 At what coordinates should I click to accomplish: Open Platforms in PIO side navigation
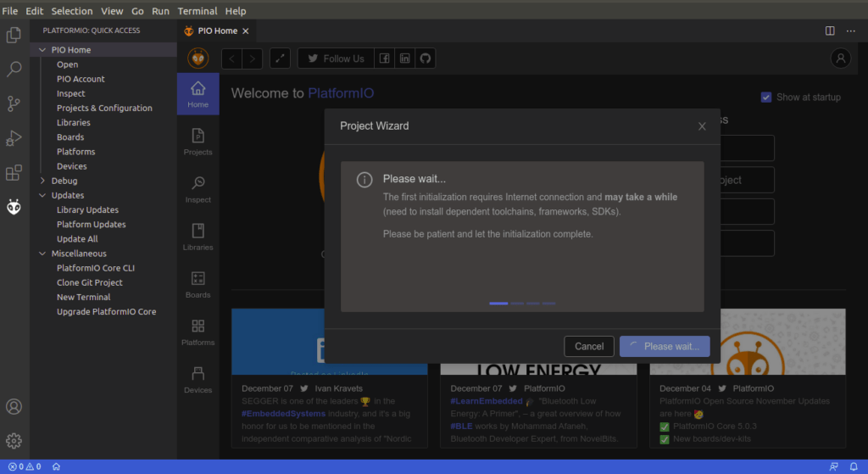tap(198, 332)
